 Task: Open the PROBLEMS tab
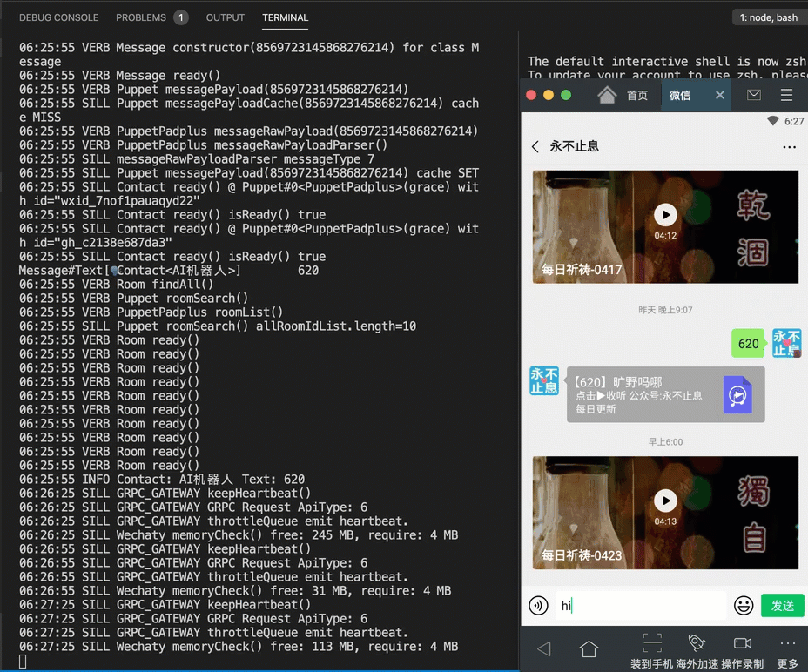click(x=141, y=17)
